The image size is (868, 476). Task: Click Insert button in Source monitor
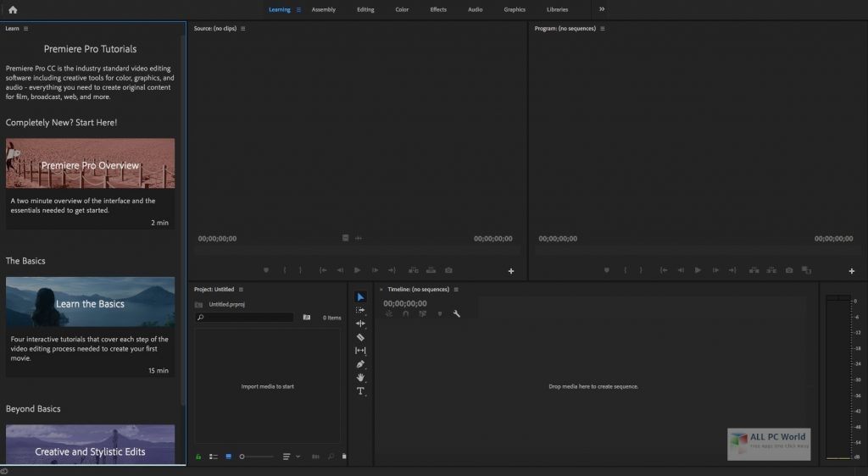413,270
